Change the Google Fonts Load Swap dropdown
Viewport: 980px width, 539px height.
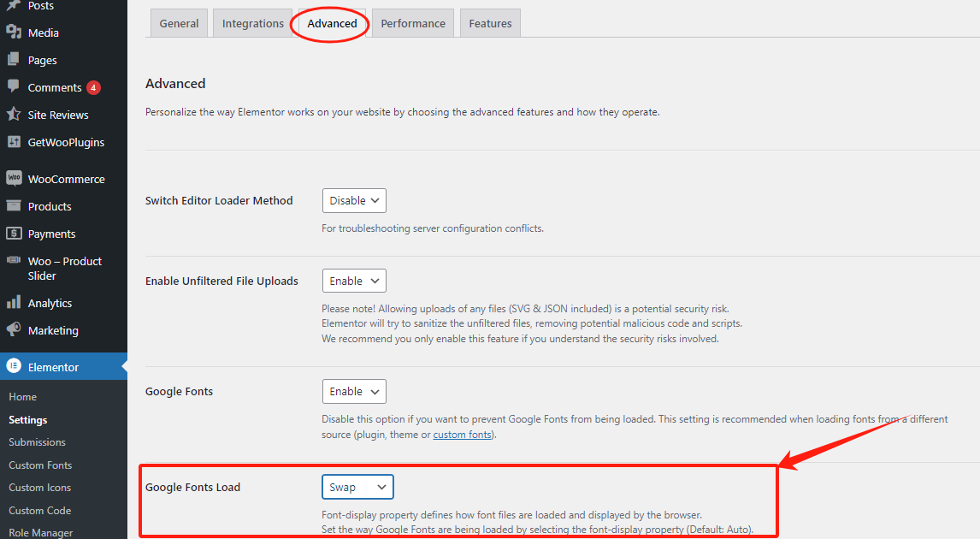(x=357, y=486)
